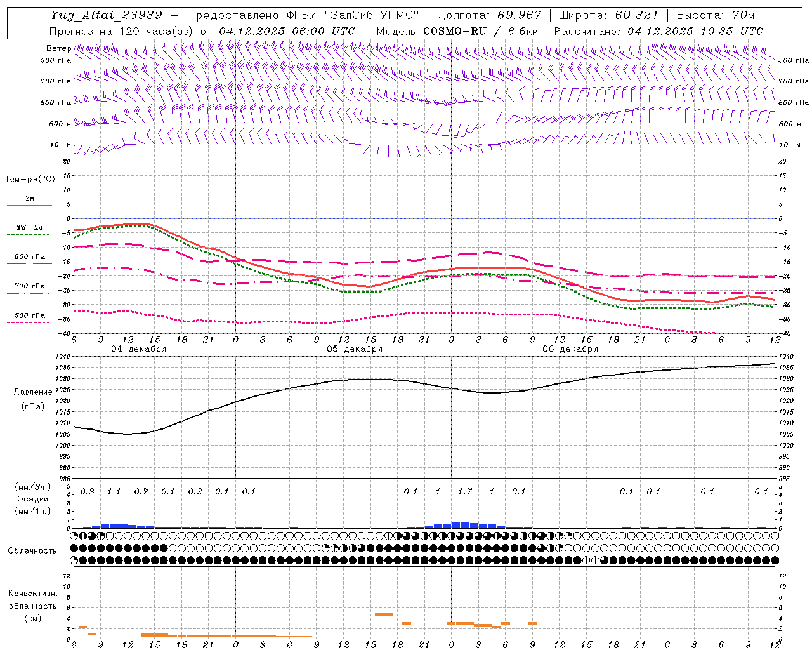Click the 0.2 precipitation value
The image size is (812, 650).
[195, 492]
